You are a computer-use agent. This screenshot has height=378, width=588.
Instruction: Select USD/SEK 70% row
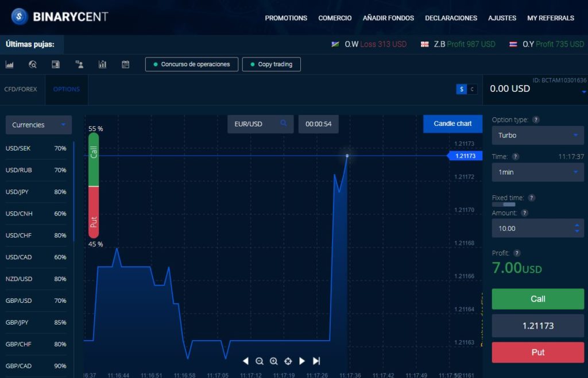pos(36,148)
